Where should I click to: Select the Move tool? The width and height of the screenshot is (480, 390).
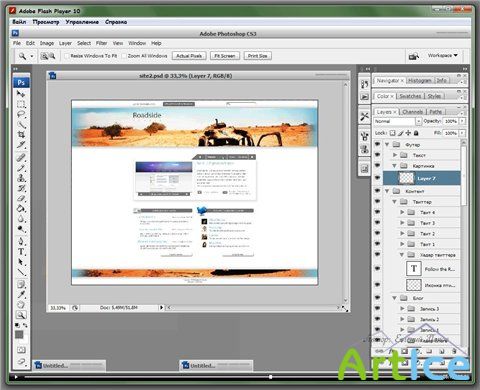(x=21, y=94)
